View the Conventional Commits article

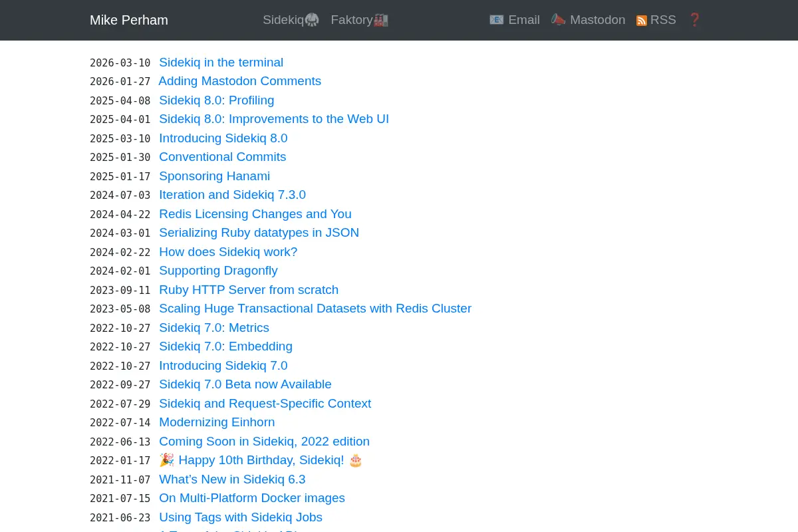pos(222,157)
